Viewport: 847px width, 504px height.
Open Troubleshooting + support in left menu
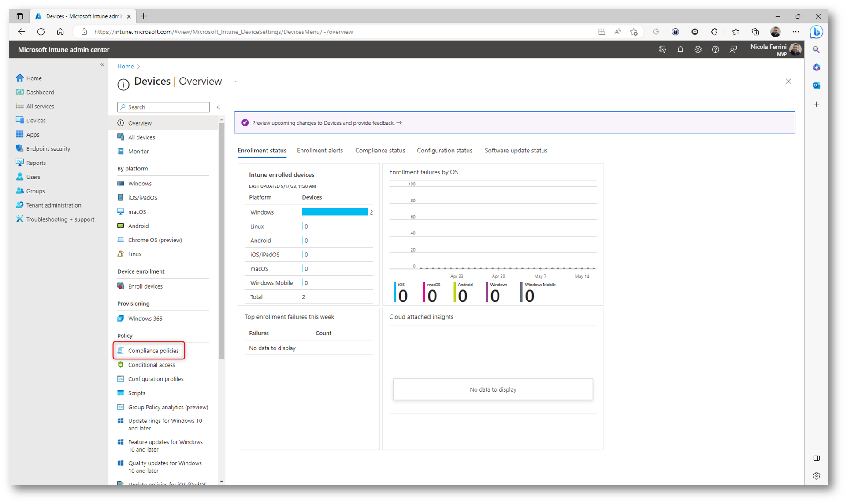(60, 219)
